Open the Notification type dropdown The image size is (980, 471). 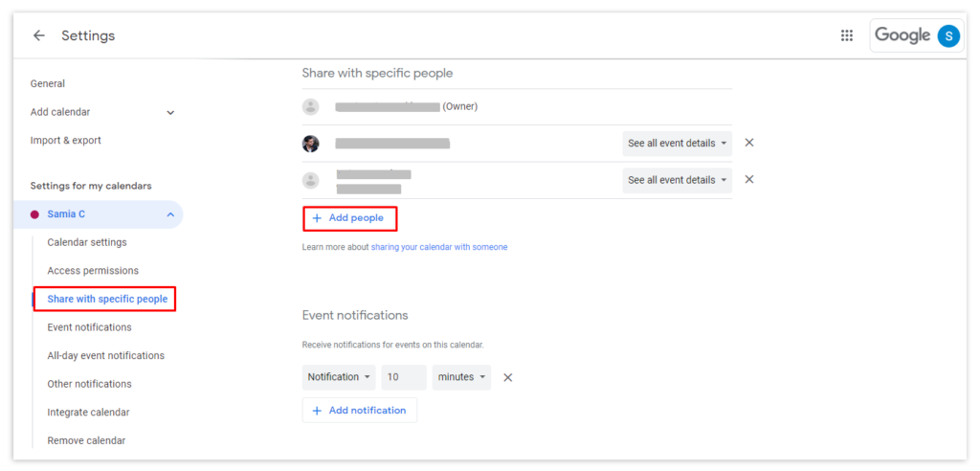[339, 377]
